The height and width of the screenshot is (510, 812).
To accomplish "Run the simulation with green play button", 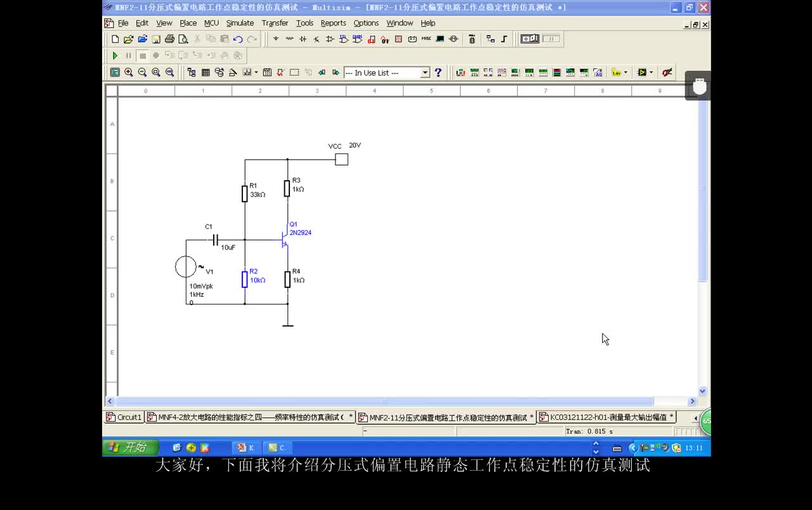I will 115,56.
